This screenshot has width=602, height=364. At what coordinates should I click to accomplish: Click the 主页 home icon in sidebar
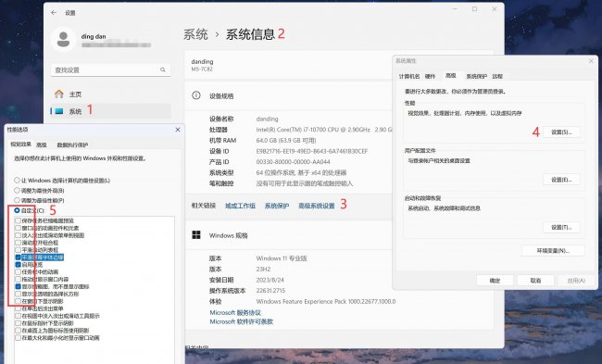[58, 94]
